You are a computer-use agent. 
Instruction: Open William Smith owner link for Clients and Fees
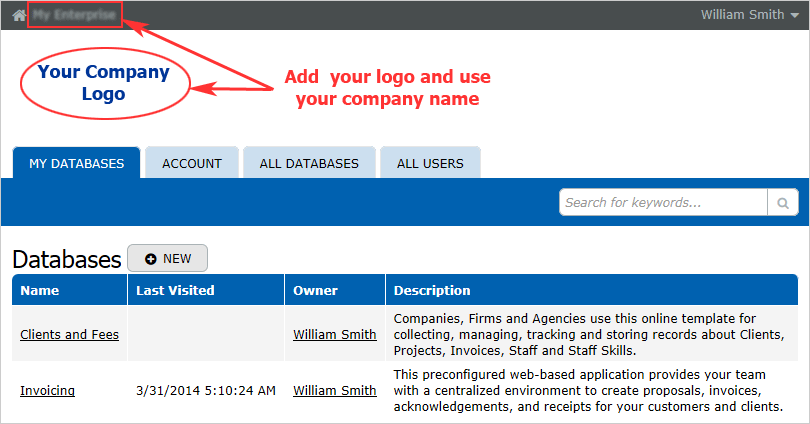[335, 335]
